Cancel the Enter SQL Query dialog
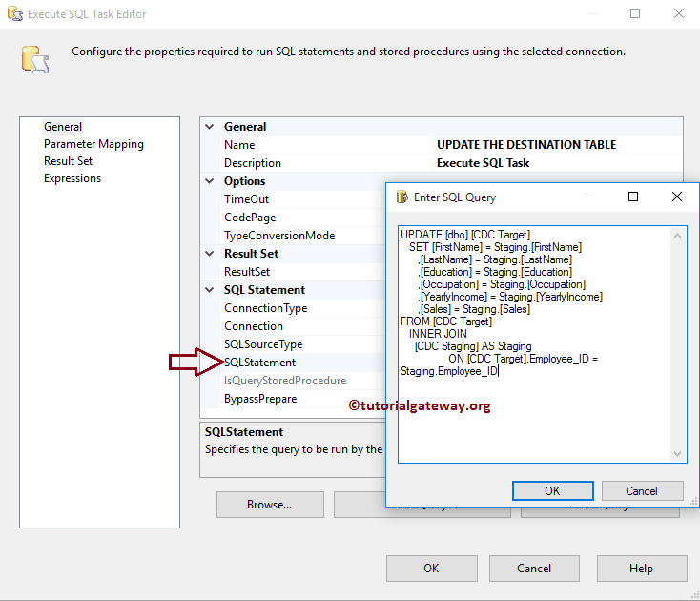Viewport: 700px width, 601px height. tap(642, 491)
